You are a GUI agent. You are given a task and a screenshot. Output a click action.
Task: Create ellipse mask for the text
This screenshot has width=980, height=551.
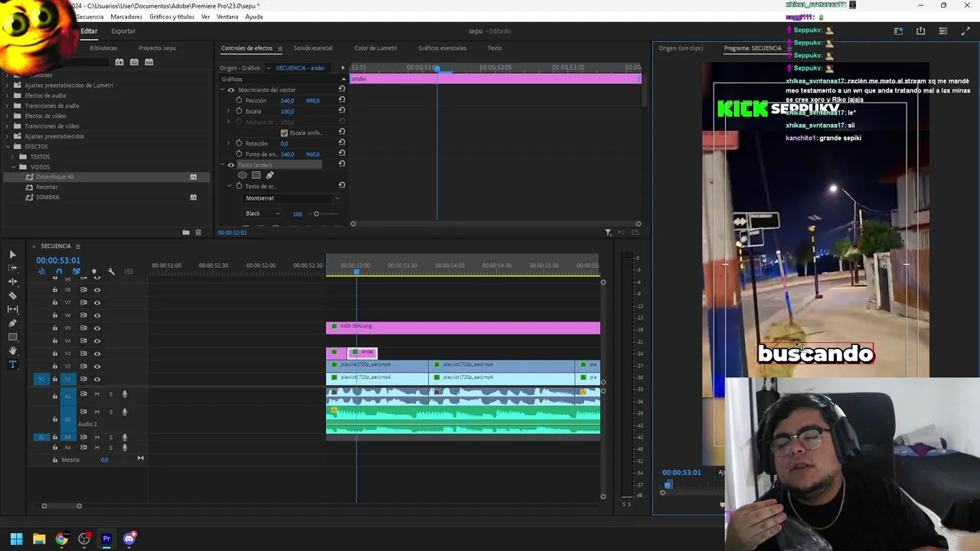pos(243,175)
